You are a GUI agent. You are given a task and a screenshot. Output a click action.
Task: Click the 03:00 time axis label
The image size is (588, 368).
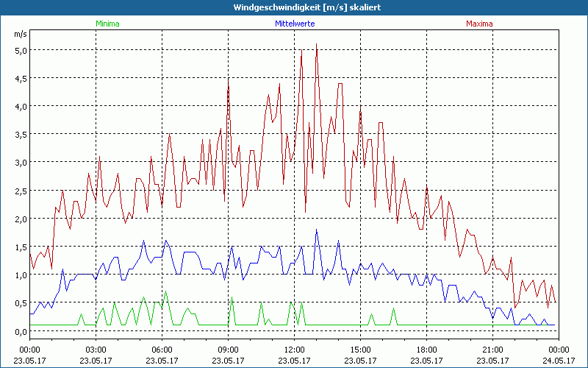tap(96, 350)
